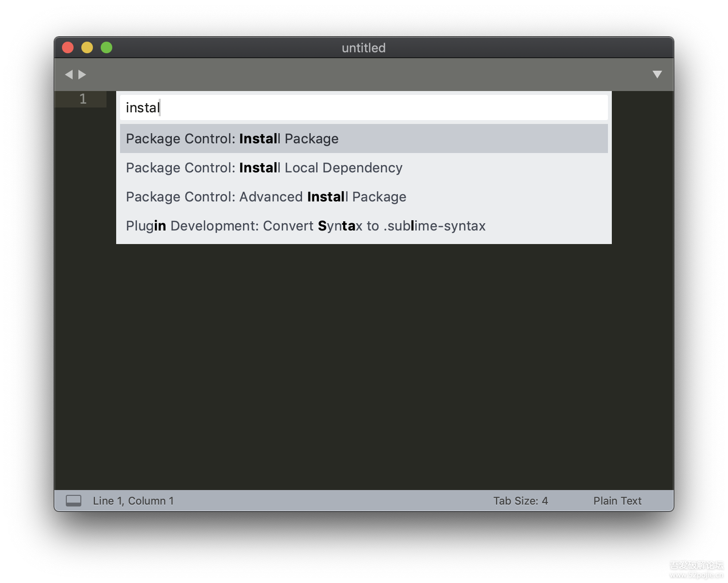728x583 pixels.
Task: Click the untitled window title text
Action: click(x=364, y=48)
